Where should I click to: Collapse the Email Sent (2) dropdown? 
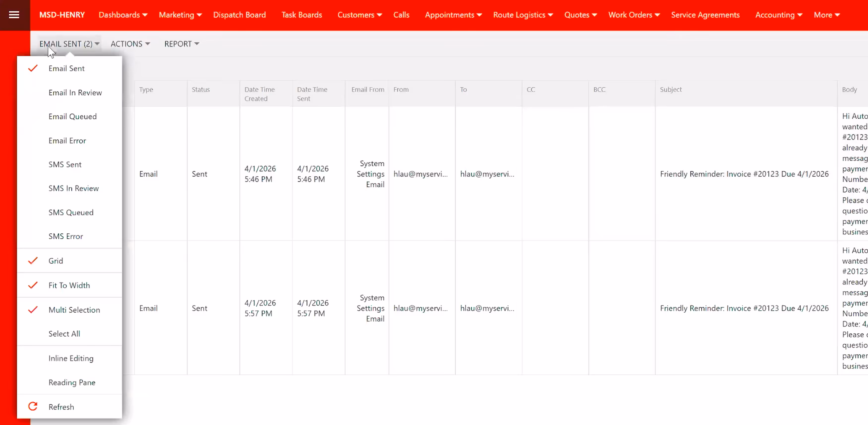click(69, 44)
